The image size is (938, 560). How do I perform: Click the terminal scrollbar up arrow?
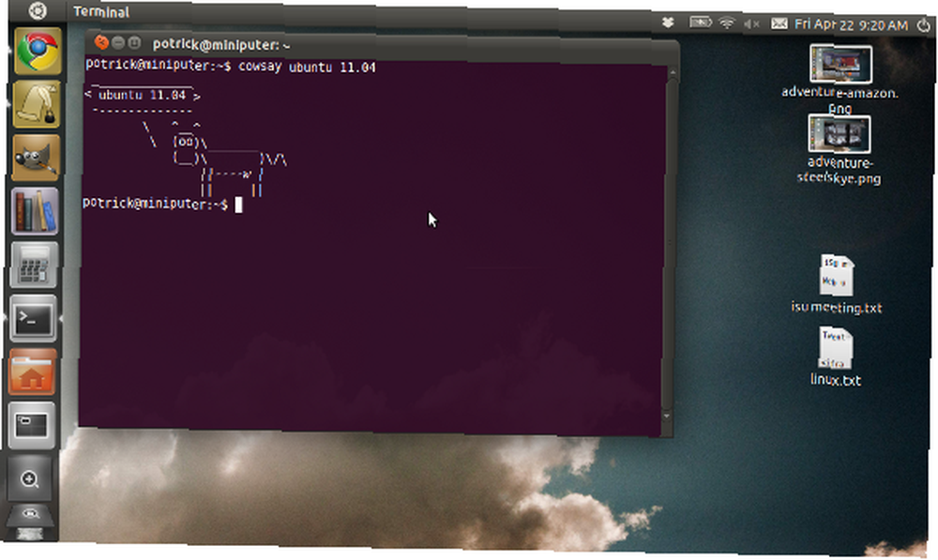tap(673, 72)
